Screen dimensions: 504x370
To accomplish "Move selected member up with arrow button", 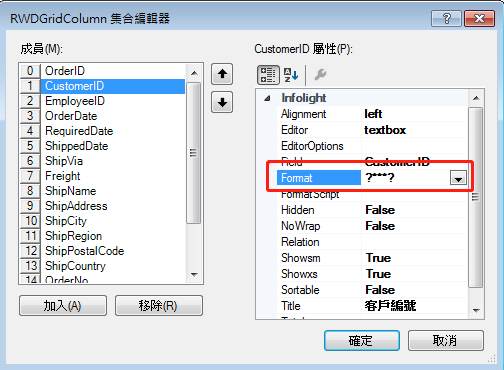I will pyautogui.click(x=222, y=74).
